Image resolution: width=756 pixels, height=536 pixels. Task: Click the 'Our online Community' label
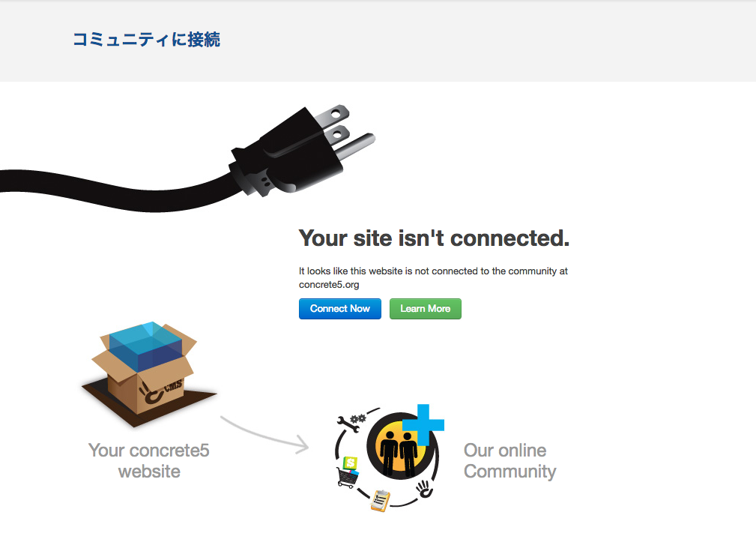[509, 461]
